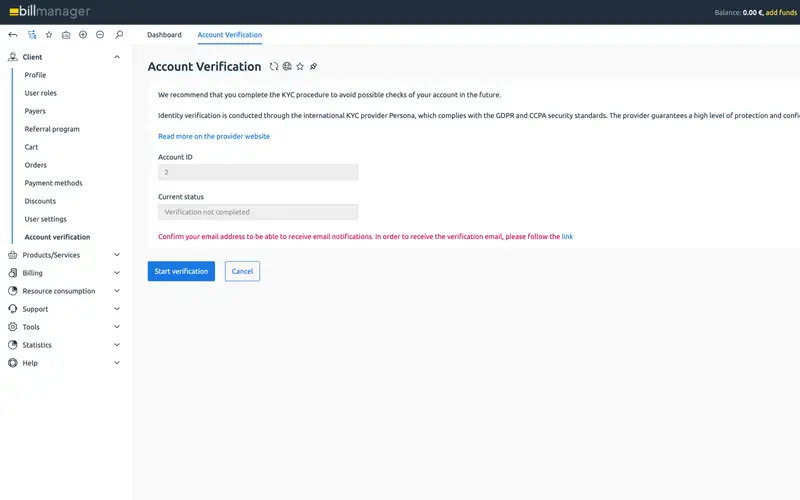
Task: Click the Statistics label in the sidebar
Action: pyautogui.click(x=37, y=345)
